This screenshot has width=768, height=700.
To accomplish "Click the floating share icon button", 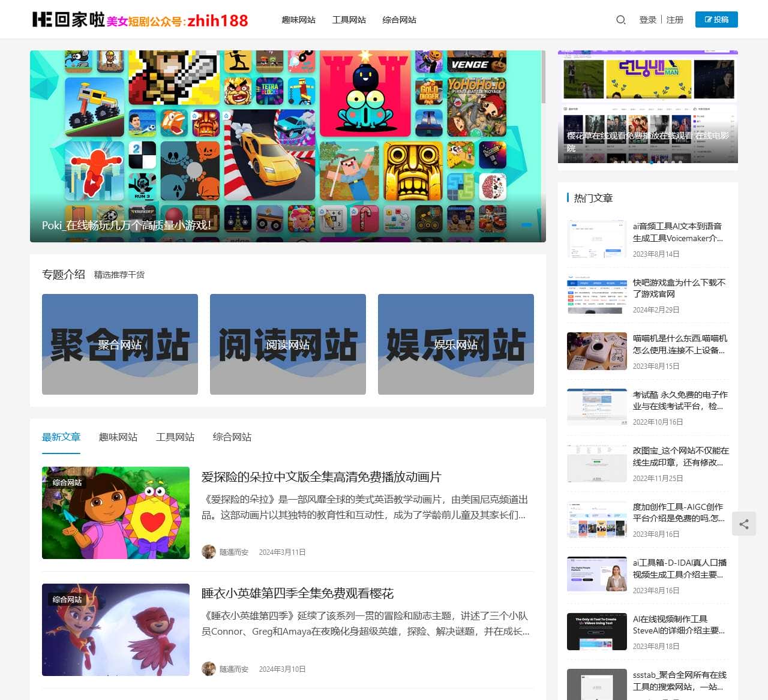I will (743, 524).
